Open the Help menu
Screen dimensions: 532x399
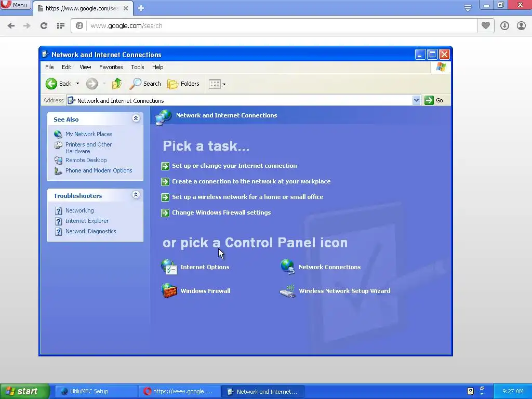[x=157, y=67]
